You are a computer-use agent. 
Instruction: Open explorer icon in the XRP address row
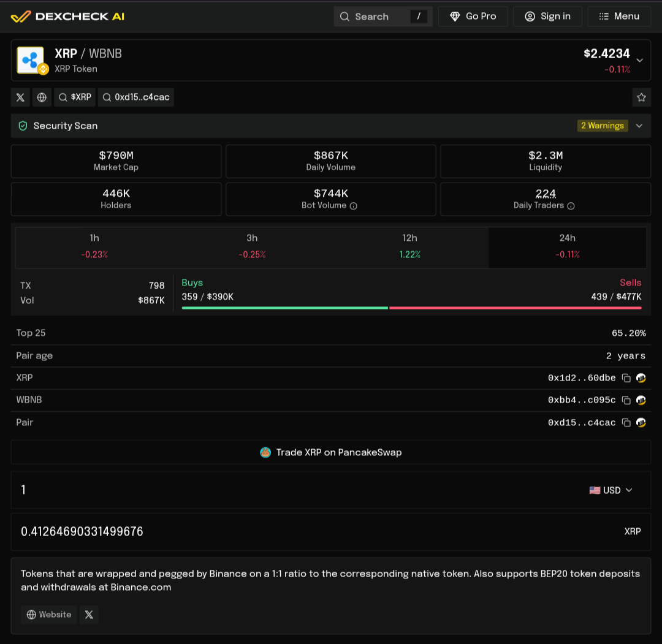[641, 378]
